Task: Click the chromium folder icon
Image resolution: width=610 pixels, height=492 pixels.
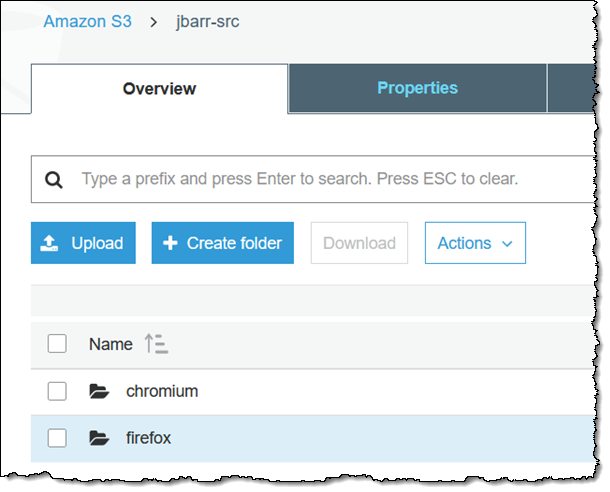Action: pyautogui.click(x=99, y=391)
